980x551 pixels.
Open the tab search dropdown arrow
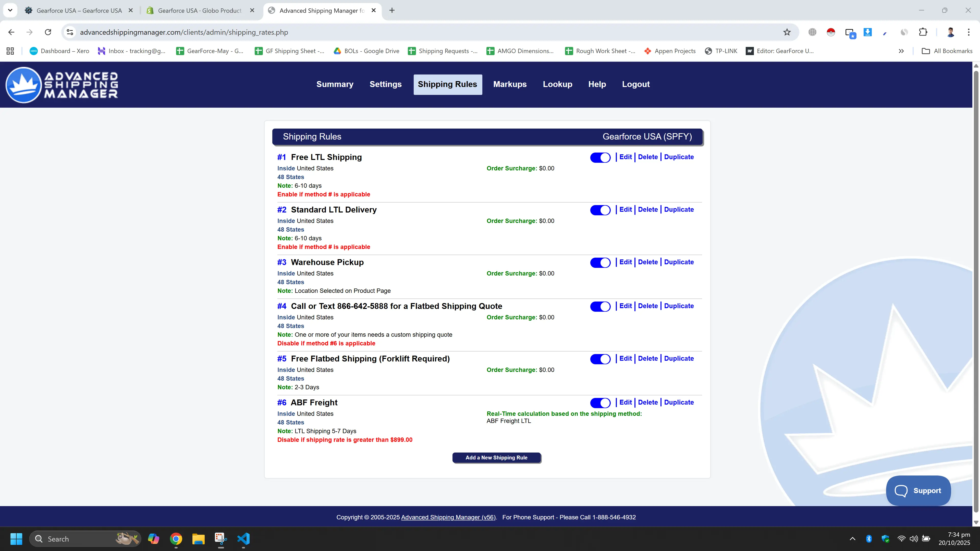click(x=10, y=10)
